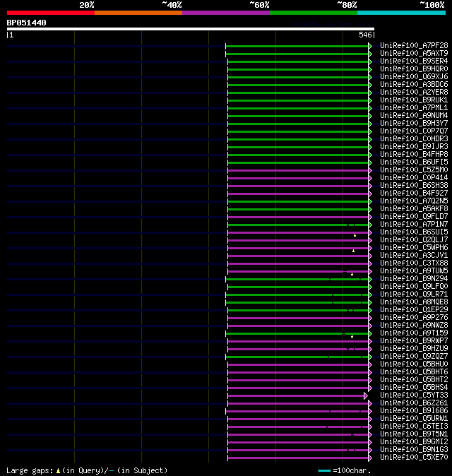This screenshot has height=476, width=452.
Task: Click arrowhead at end of C5YT33 alignment
Action: coord(366,396)
